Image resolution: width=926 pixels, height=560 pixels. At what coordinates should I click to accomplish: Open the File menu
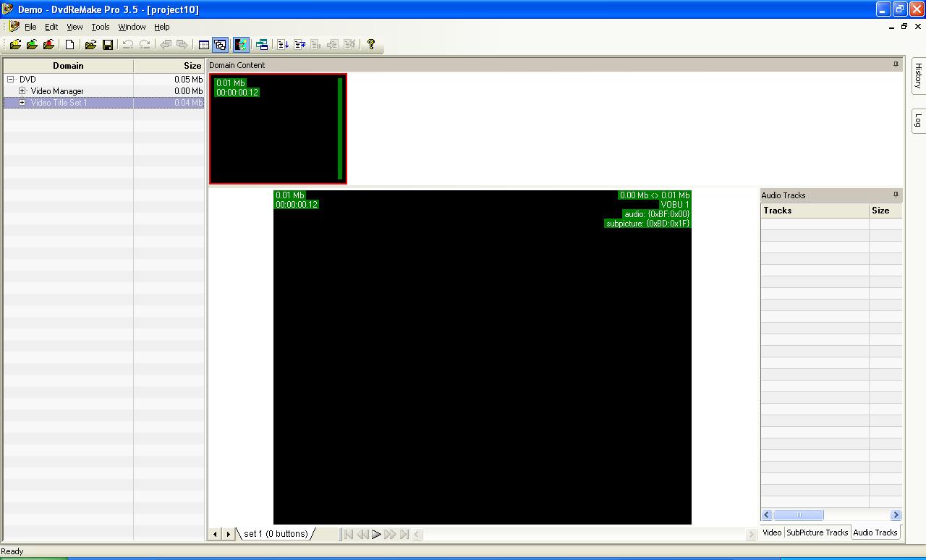[x=30, y=27]
